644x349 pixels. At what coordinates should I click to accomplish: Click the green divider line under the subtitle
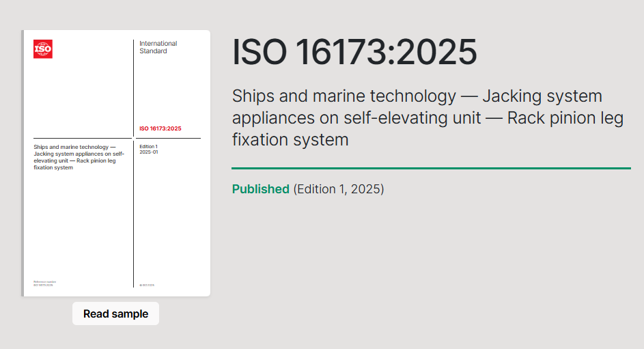click(430, 168)
